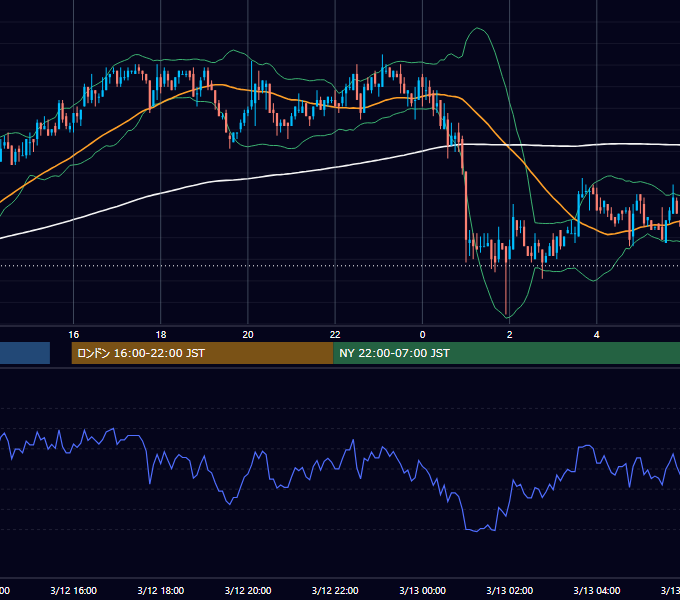This screenshot has width=680, height=600.
Task: Click the '4' hour axis label
Action: pos(597,335)
